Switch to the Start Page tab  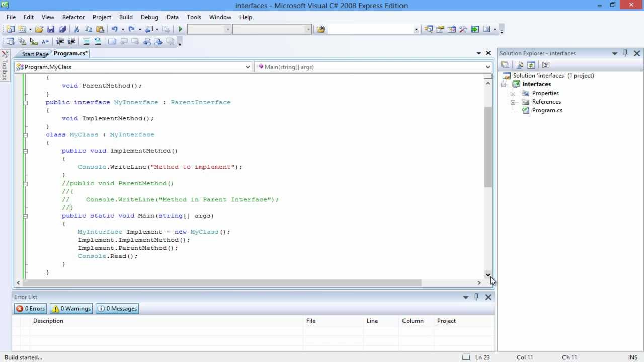coord(35,54)
